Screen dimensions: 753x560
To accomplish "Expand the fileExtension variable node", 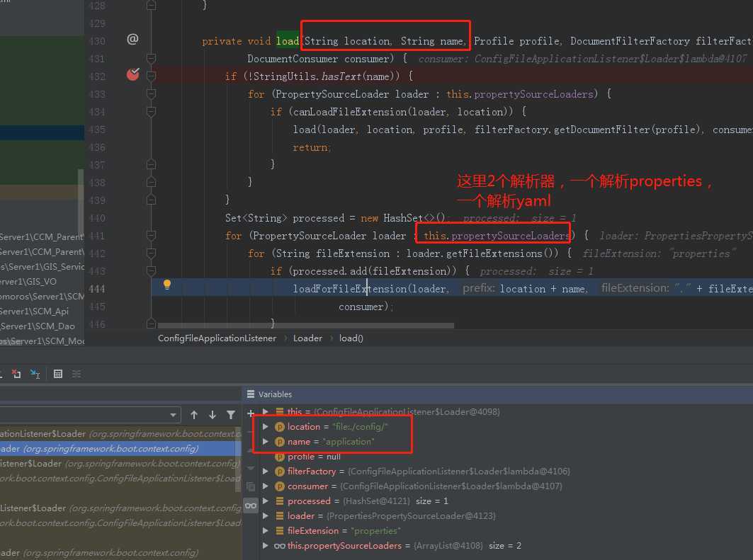I will pyautogui.click(x=265, y=531).
